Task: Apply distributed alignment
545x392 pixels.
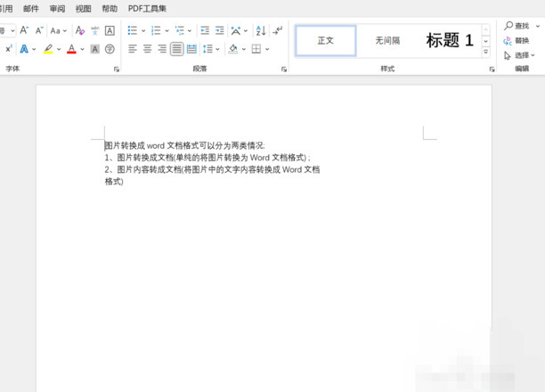Action: [191, 49]
